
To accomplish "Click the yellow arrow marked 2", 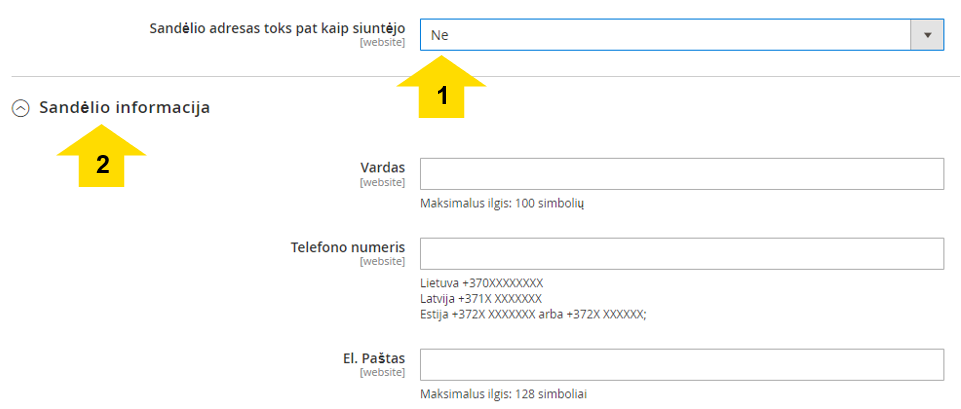I will pyautogui.click(x=101, y=156).
